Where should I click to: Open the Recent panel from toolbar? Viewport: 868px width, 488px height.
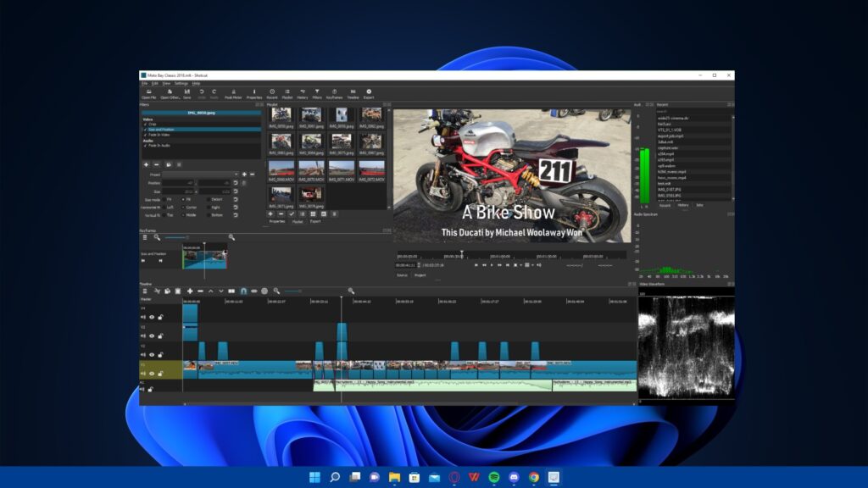coord(272,94)
